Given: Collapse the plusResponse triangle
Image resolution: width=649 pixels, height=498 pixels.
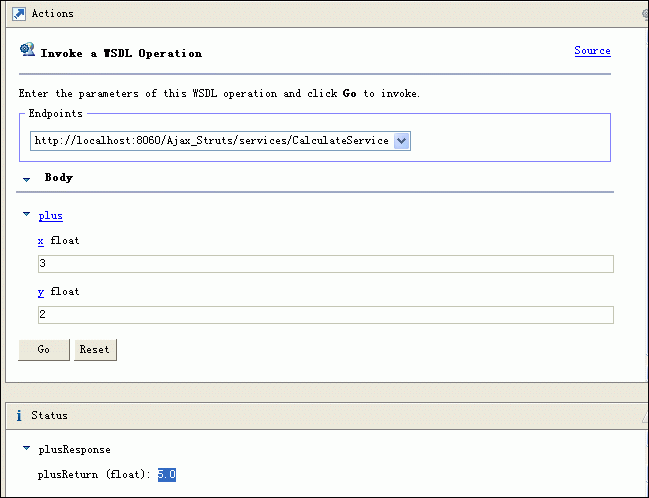Looking at the screenshot, I should (x=26, y=448).
